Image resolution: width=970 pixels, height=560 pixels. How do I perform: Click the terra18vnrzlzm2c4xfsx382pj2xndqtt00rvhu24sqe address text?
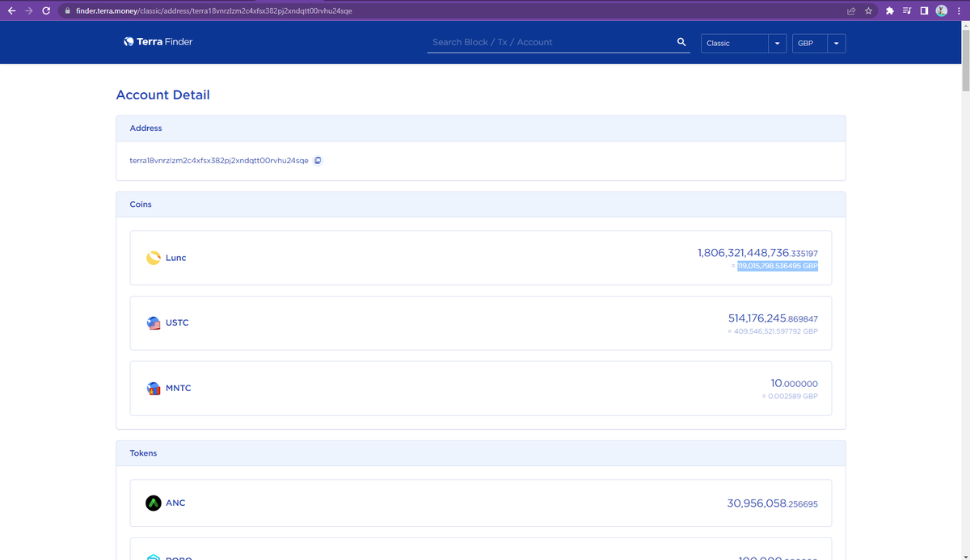pyautogui.click(x=219, y=160)
